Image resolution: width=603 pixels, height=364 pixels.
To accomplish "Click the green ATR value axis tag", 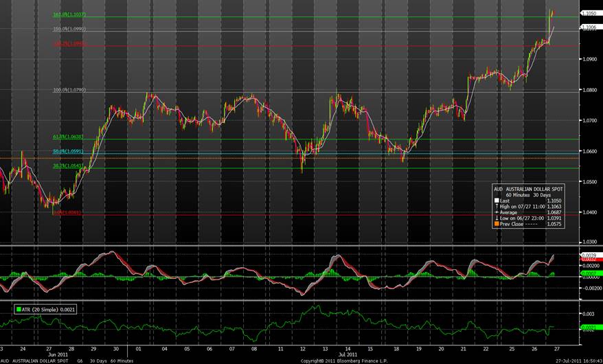I will click(588, 328).
